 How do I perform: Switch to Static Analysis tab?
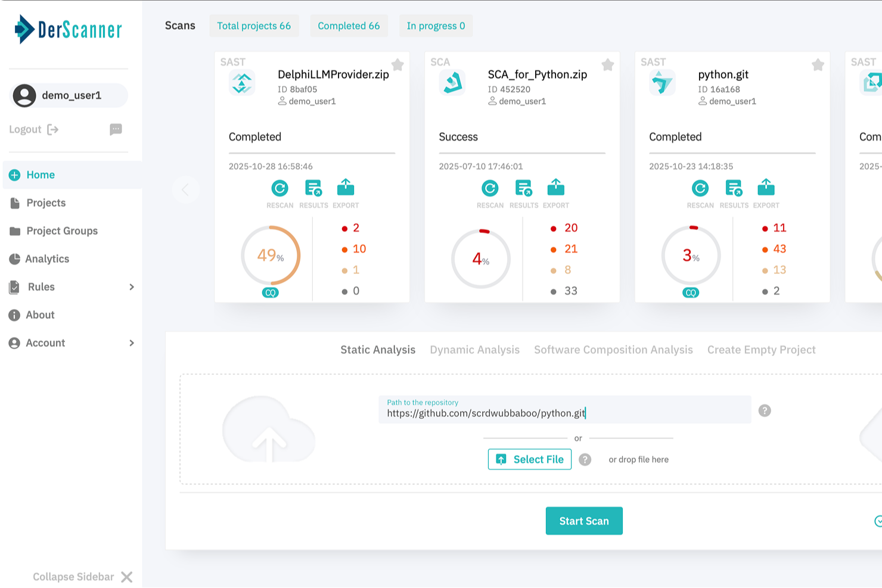point(378,350)
